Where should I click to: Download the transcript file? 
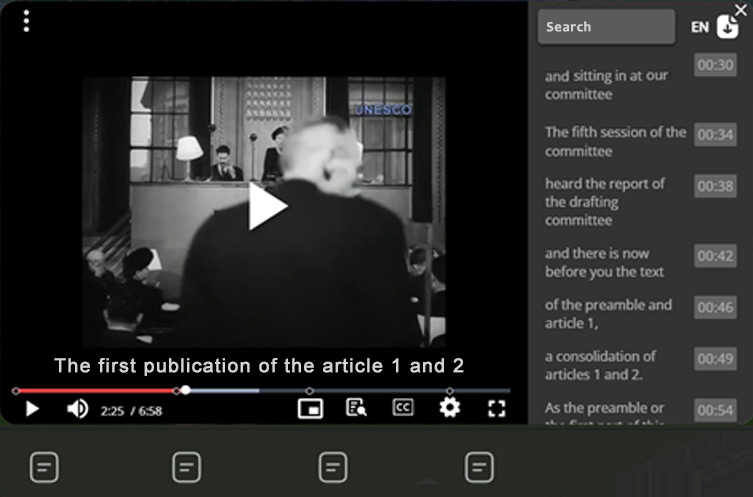[728, 26]
